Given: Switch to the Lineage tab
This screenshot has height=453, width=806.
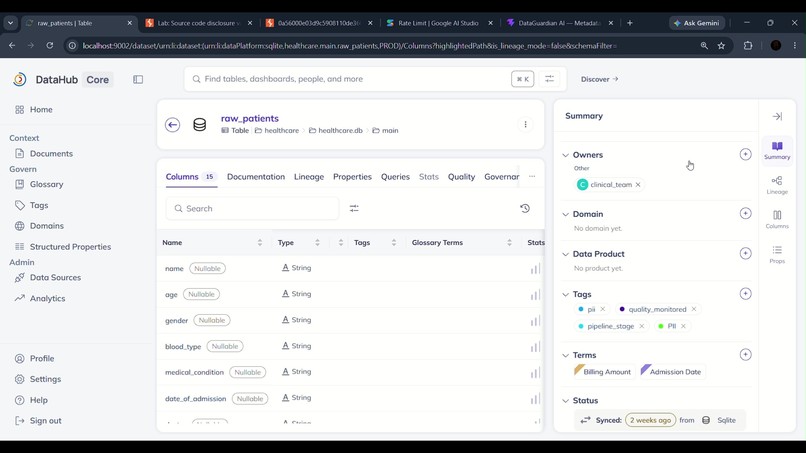Looking at the screenshot, I should [x=309, y=176].
